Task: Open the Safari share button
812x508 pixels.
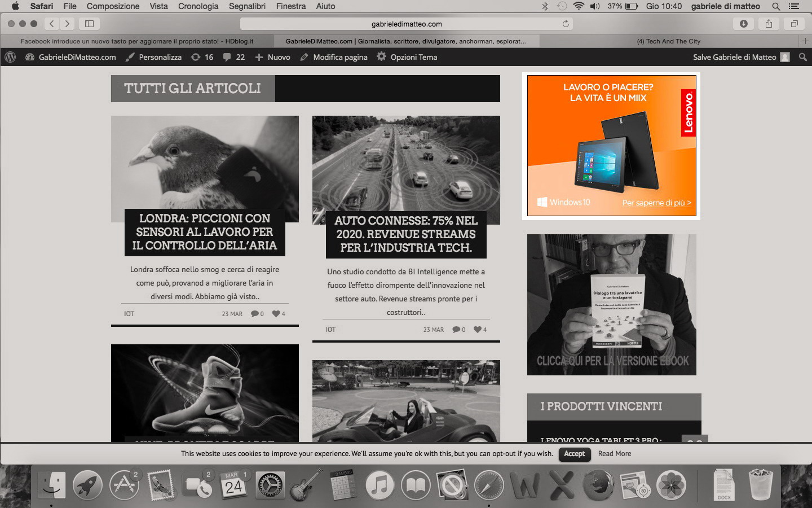Action: pyautogui.click(x=769, y=24)
